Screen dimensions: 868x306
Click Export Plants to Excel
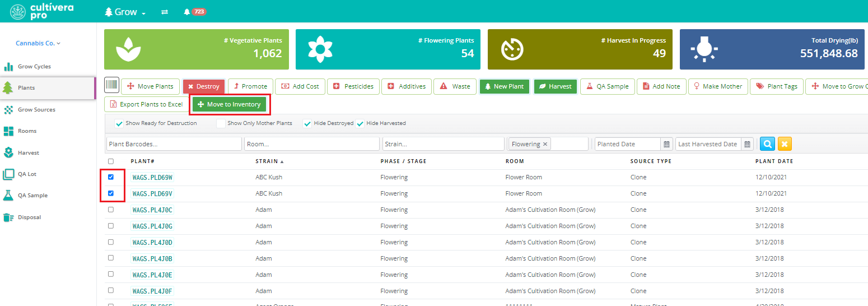(x=146, y=104)
